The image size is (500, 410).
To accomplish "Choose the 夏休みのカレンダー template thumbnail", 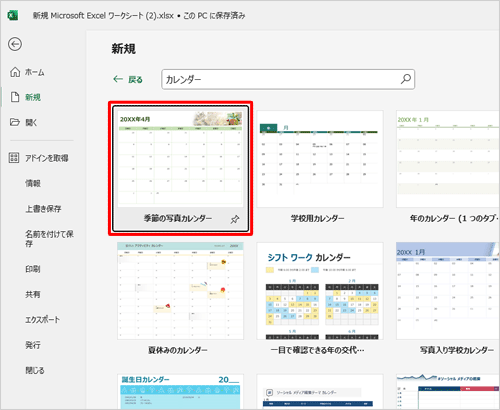I will point(180,291).
